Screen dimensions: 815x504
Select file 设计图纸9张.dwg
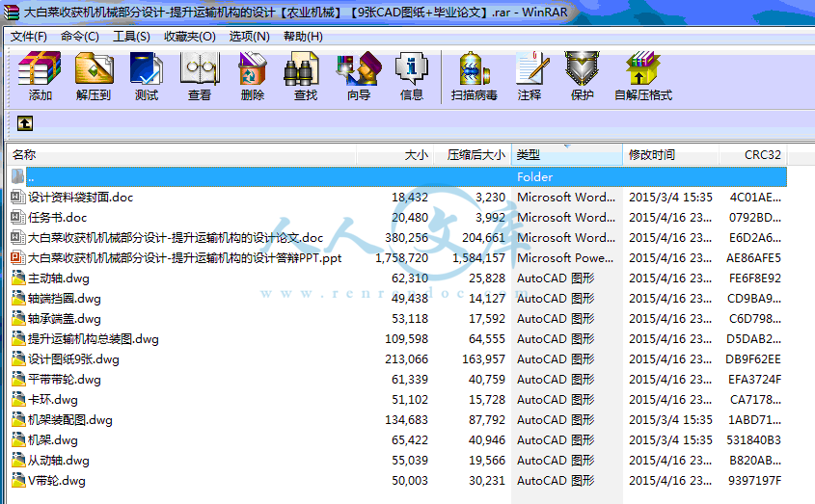[74, 359]
